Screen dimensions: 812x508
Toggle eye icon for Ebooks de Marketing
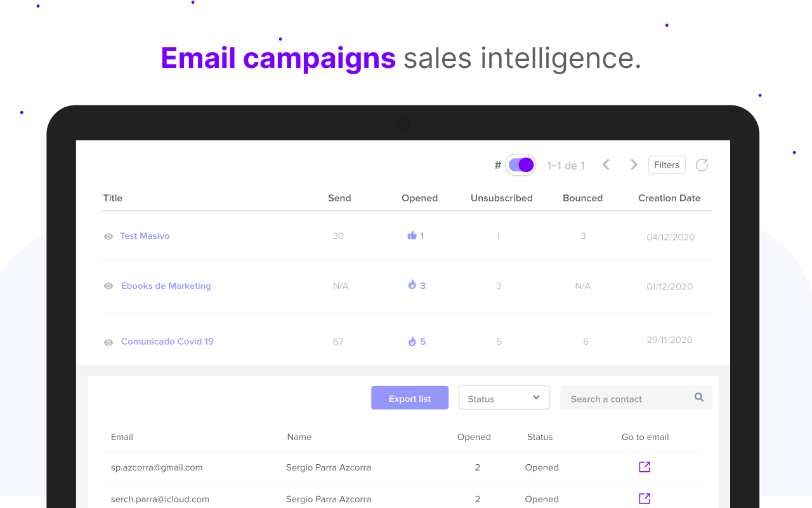108,286
